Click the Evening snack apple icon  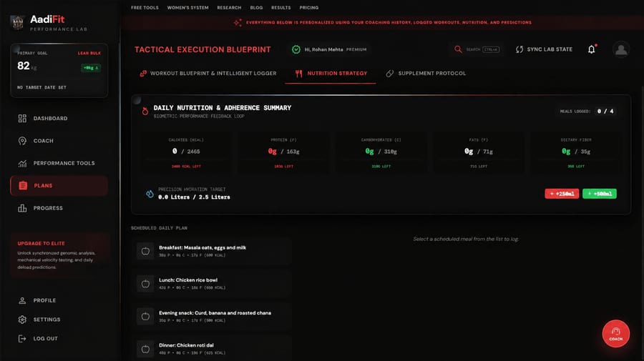pos(145,316)
